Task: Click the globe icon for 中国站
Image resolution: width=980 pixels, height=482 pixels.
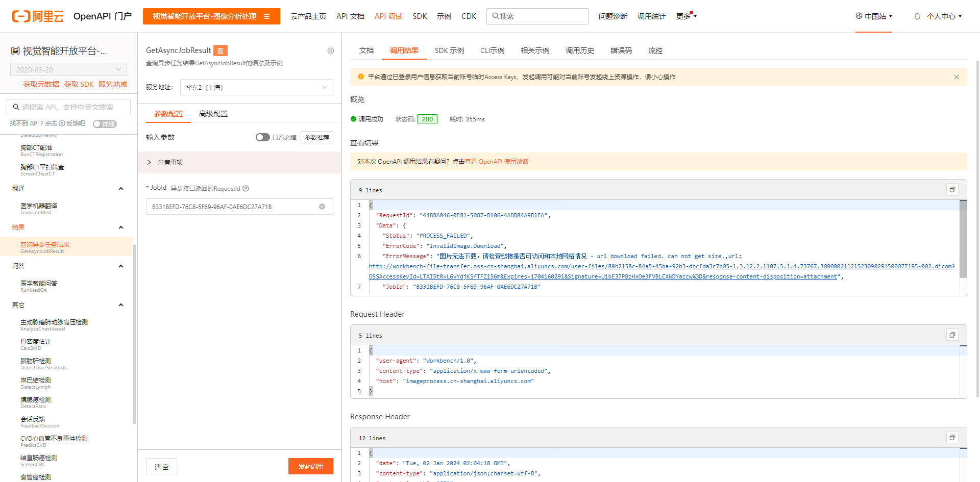Action: [x=859, y=16]
